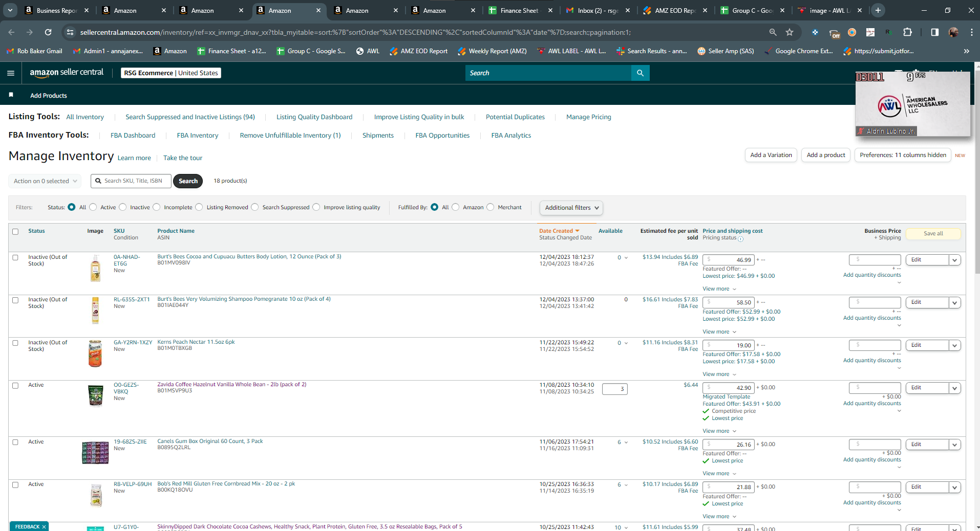Click the Add a Variation button
This screenshot has height=531, width=980.
pos(771,155)
